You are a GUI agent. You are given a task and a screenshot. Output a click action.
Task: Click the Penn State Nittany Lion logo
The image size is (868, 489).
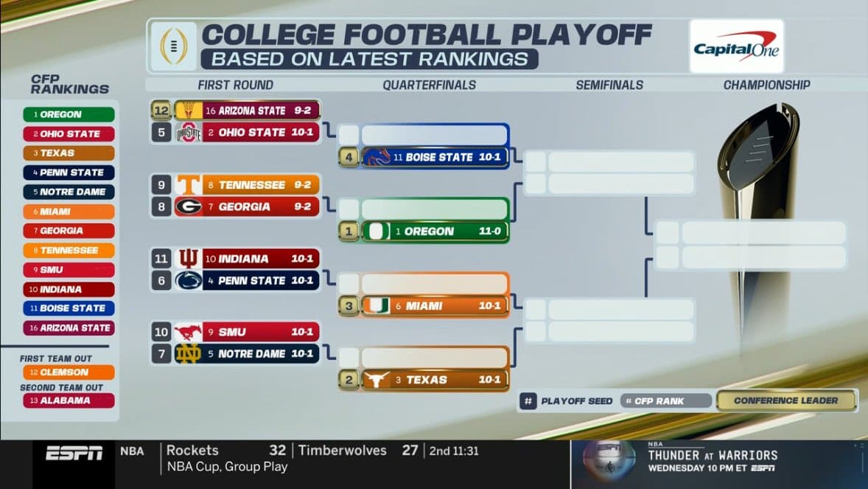[189, 281]
